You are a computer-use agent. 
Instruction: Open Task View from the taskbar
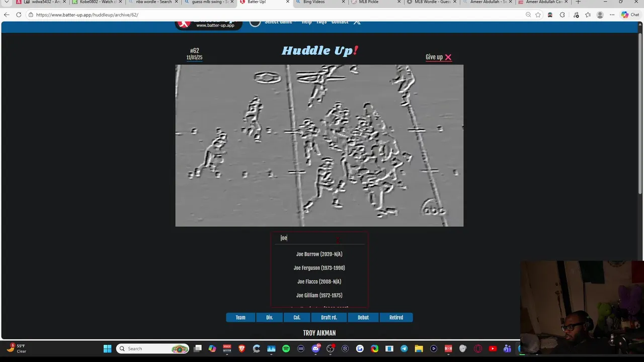(x=198, y=348)
